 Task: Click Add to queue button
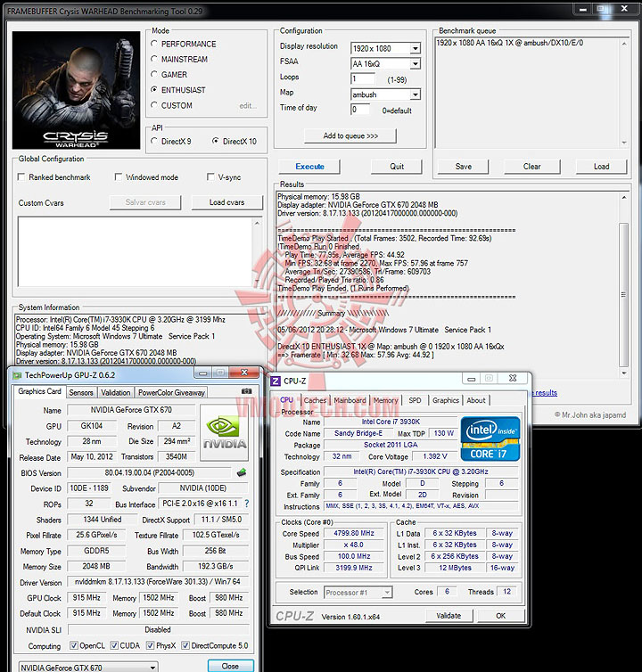pos(350,135)
